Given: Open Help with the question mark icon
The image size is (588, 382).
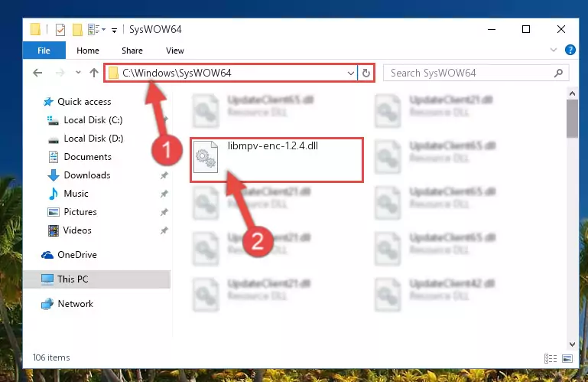Looking at the screenshot, I should point(570,50).
